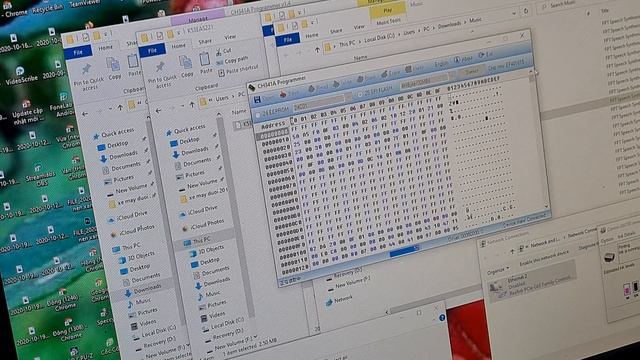The width and height of the screenshot is (640, 360).
Task: Open File tab in the leftmost Explorer window
Action: (78, 52)
